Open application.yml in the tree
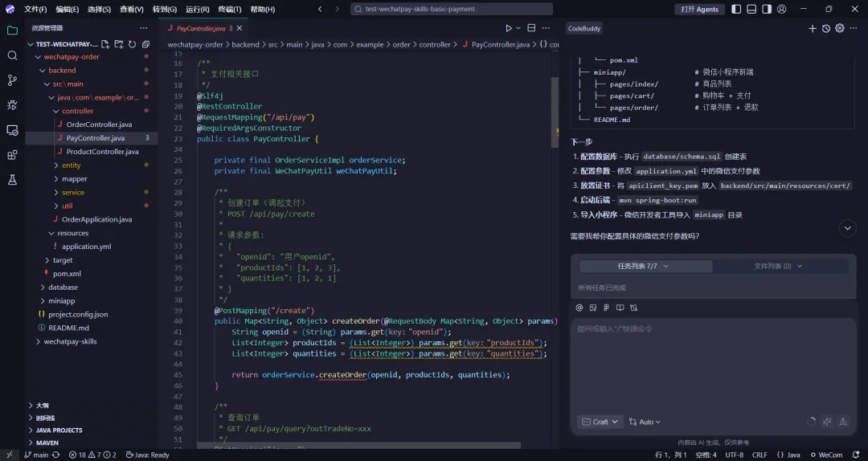The image size is (868, 461). (86, 247)
